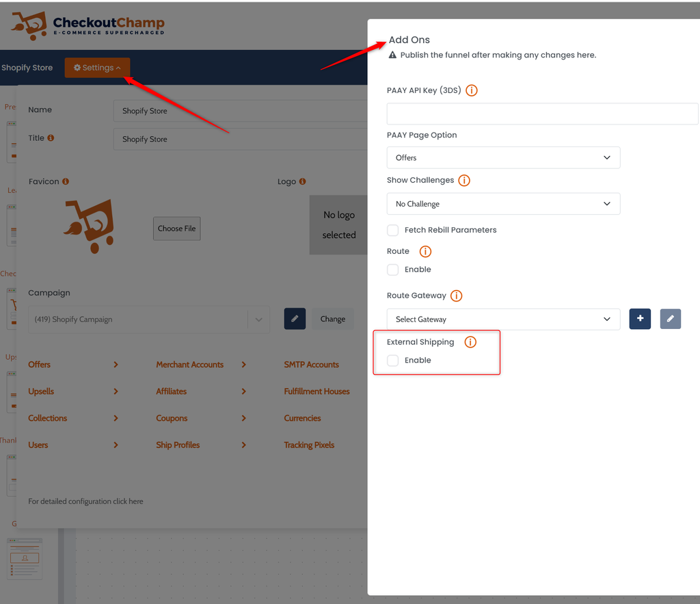This screenshot has width=700, height=604.
Task: Enable the Fetch Rebill Parameters checkbox
Action: pos(393,230)
